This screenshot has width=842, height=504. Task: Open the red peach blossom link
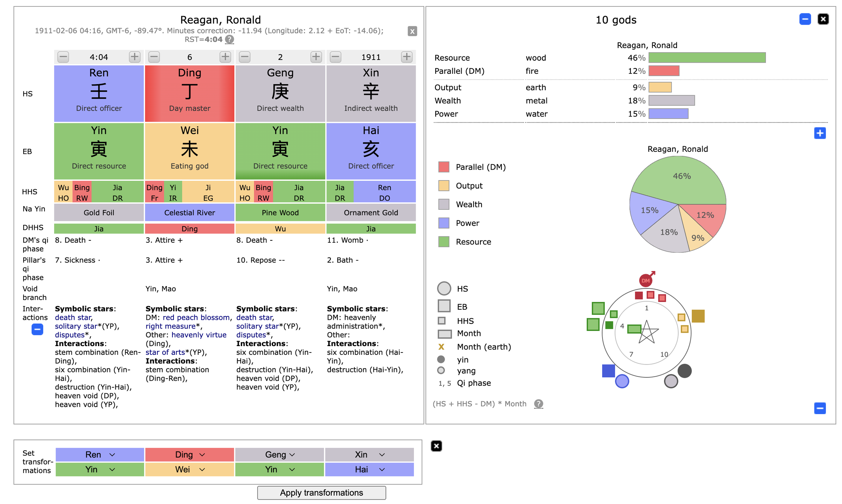(x=196, y=317)
